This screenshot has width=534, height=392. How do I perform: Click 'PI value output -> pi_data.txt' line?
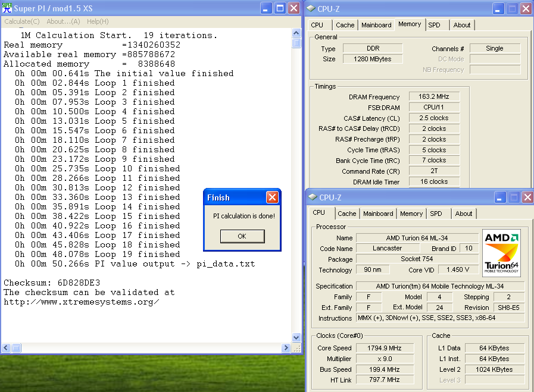point(135,264)
